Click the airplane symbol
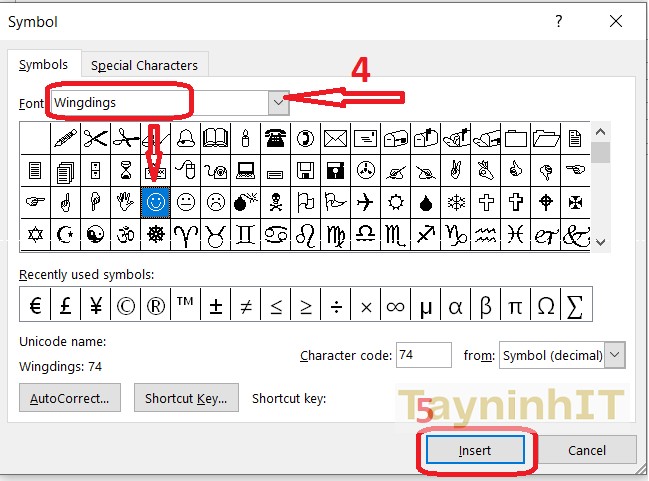Viewport: 649px width, 481px height. click(365, 202)
